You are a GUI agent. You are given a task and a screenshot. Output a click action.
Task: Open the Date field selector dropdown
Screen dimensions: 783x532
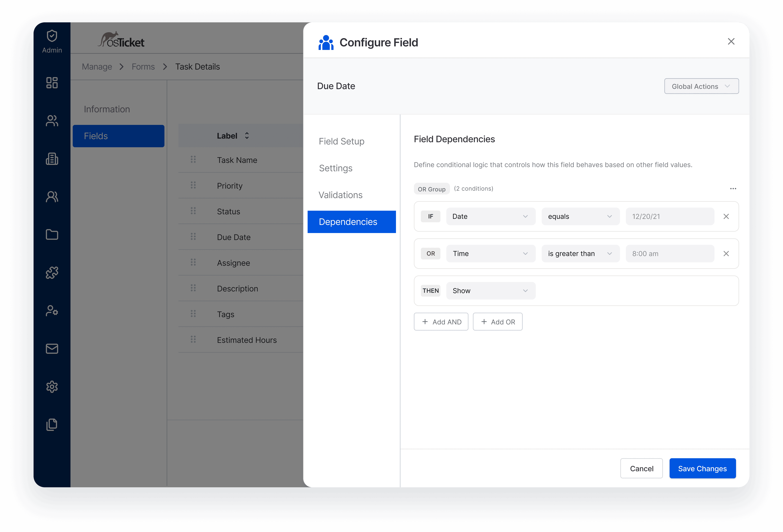tap(490, 217)
